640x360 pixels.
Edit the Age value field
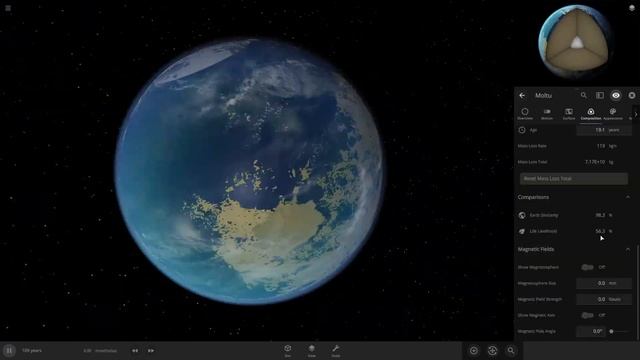click(x=604, y=130)
